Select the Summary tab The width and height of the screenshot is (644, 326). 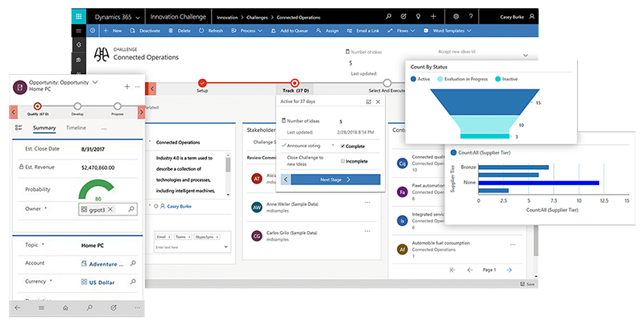click(x=44, y=128)
